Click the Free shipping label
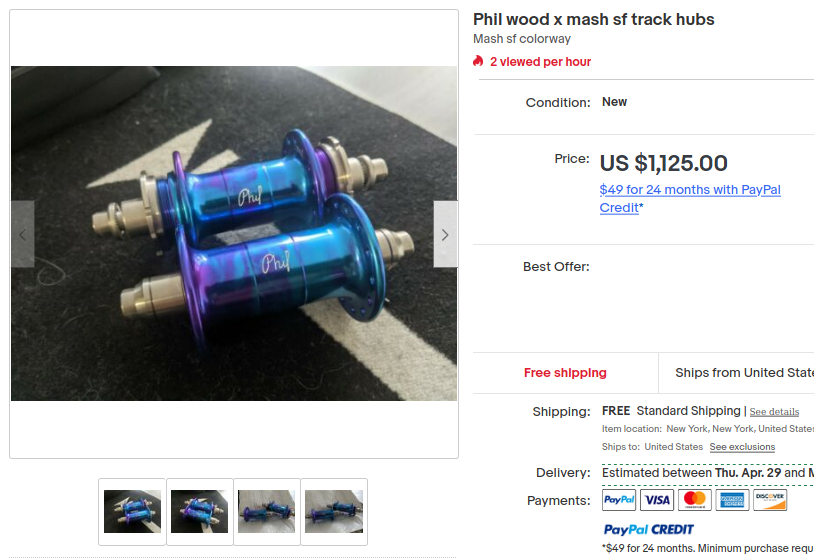Image resolution: width=814 pixels, height=559 pixels. (565, 373)
